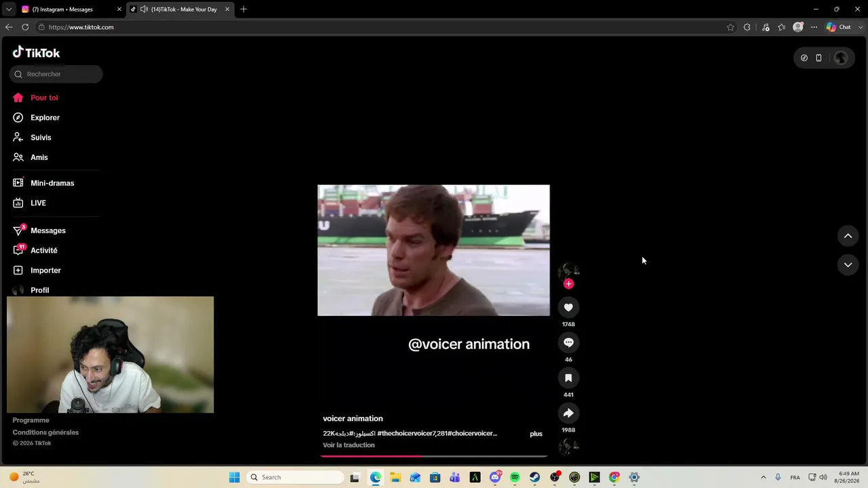Click 'Voir la traduction' link
The height and width of the screenshot is (488, 868).
coord(349,445)
